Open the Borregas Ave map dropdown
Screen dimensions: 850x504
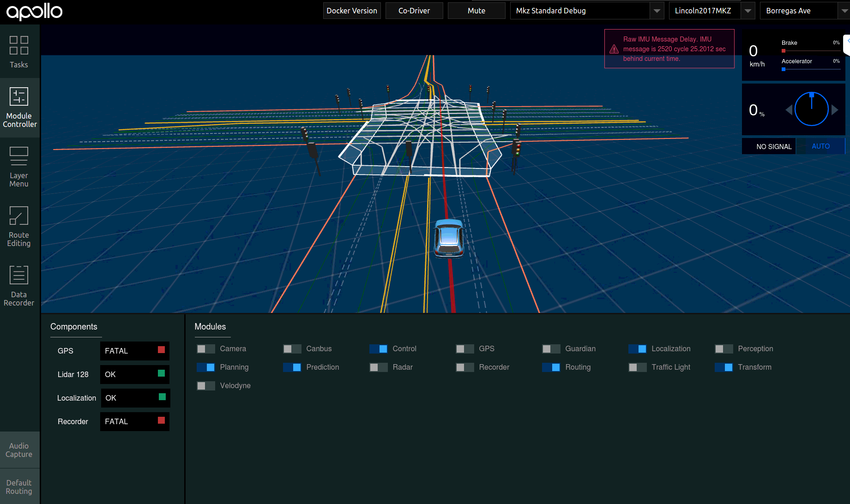[805, 11]
